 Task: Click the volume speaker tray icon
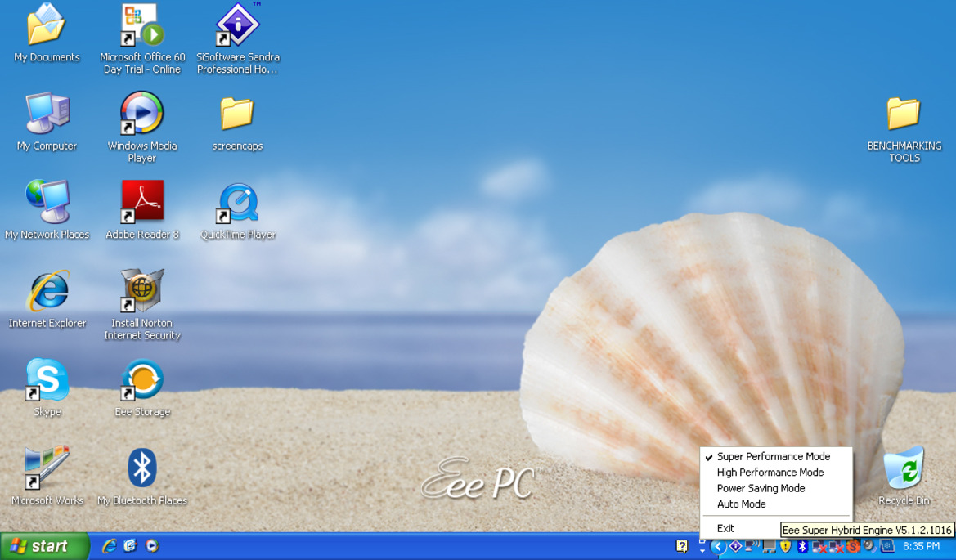pyautogui.click(x=869, y=545)
